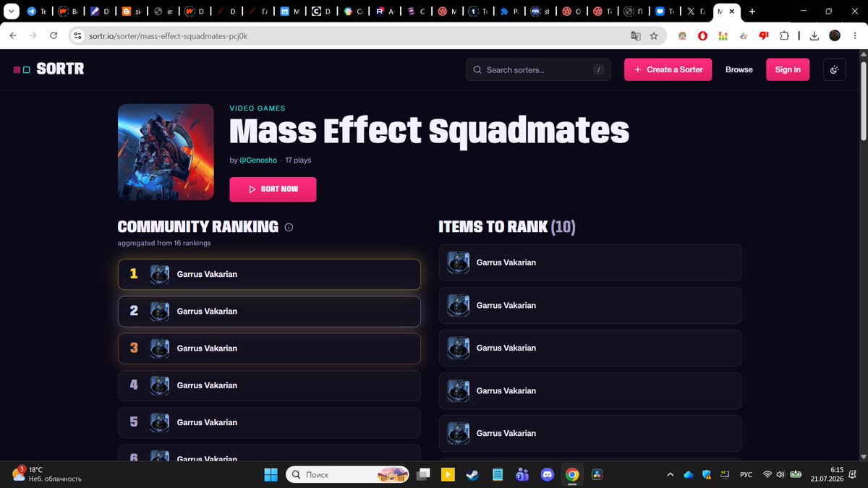The height and width of the screenshot is (488, 868).
Task: Open the Extensions puzzle piece menu
Action: (x=783, y=35)
